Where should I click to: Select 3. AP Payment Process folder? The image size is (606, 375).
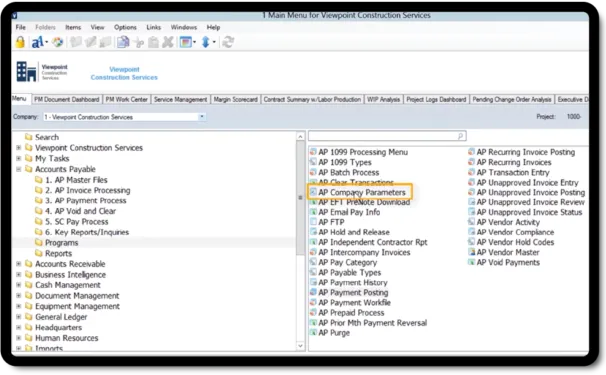pyautogui.click(x=80, y=201)
